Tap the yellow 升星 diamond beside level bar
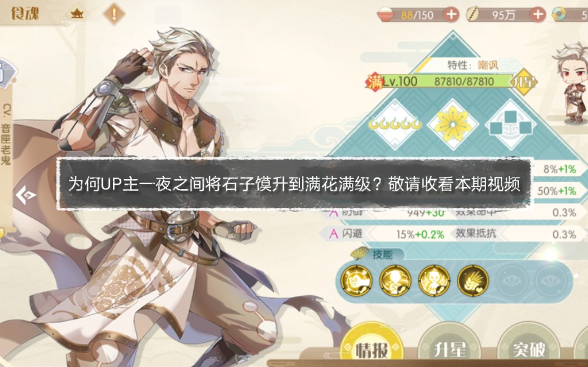This screenshot has width=588, height=367. click(525, 82)
